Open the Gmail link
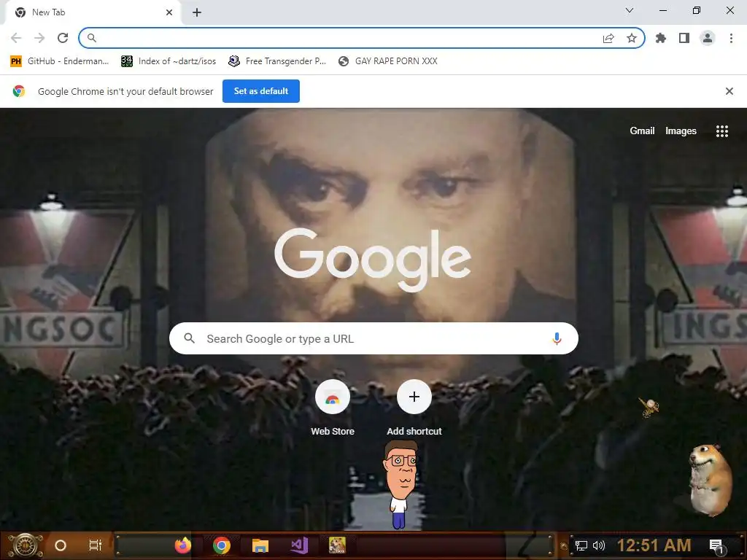The image size is (747, 560). tap(642, 131)
